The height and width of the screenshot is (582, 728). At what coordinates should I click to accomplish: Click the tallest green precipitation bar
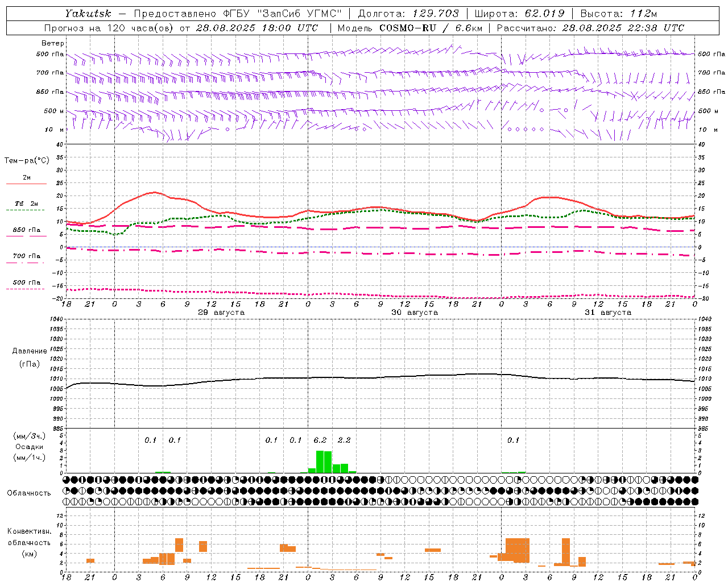320,462
